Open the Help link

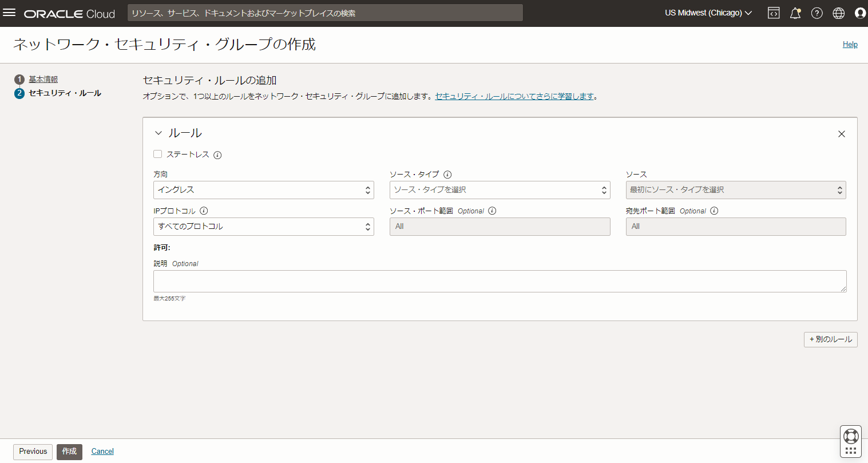[850, 45]
